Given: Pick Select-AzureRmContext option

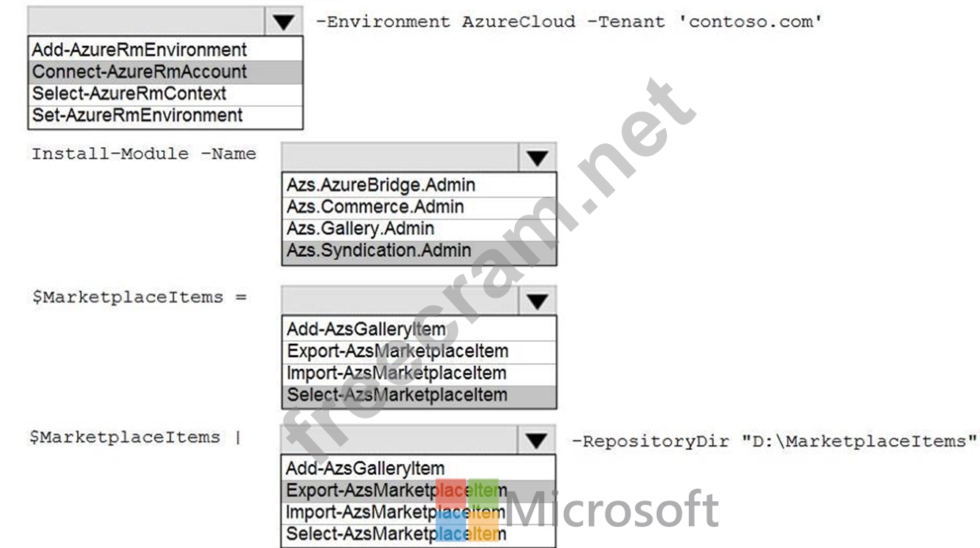Looking at the screenshot, I should [165, 94].
